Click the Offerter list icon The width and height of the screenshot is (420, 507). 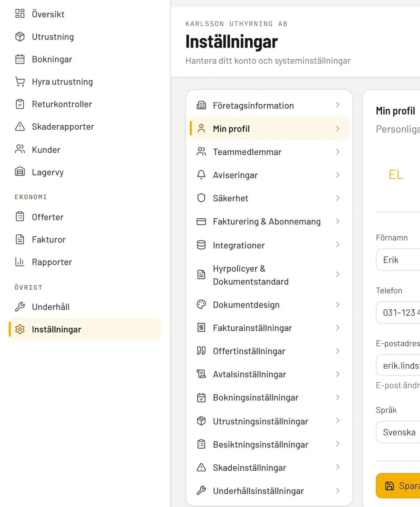pos(20,217)
